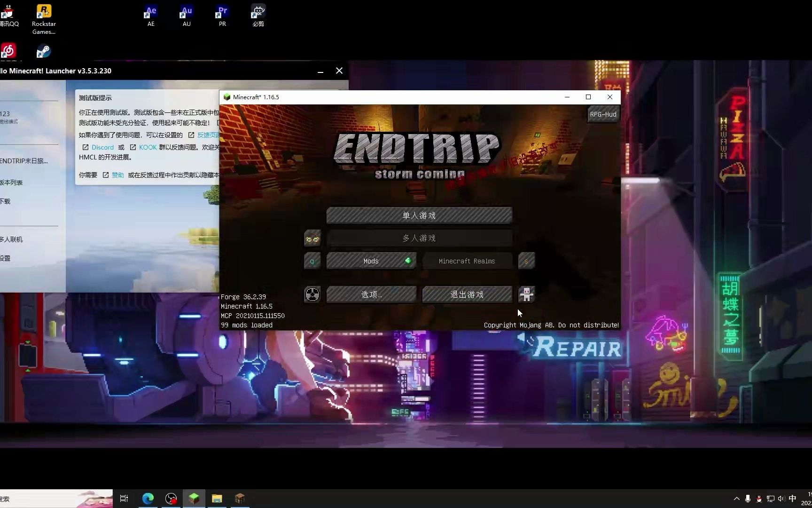The width and height of the screenshot is (812, 508).
Task: Minimize the HMCL launcher window
Action: click(x=320, y=71)
